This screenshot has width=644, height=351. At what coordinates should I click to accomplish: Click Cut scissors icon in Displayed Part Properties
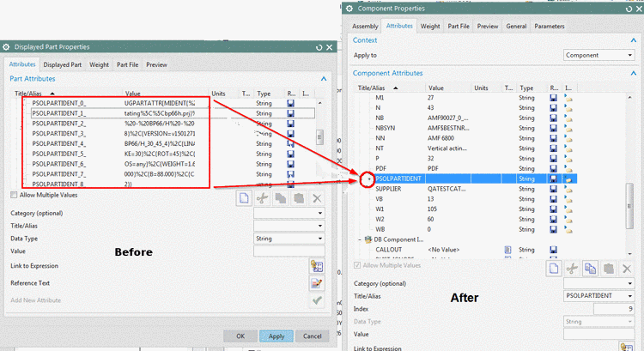[262, 198]
